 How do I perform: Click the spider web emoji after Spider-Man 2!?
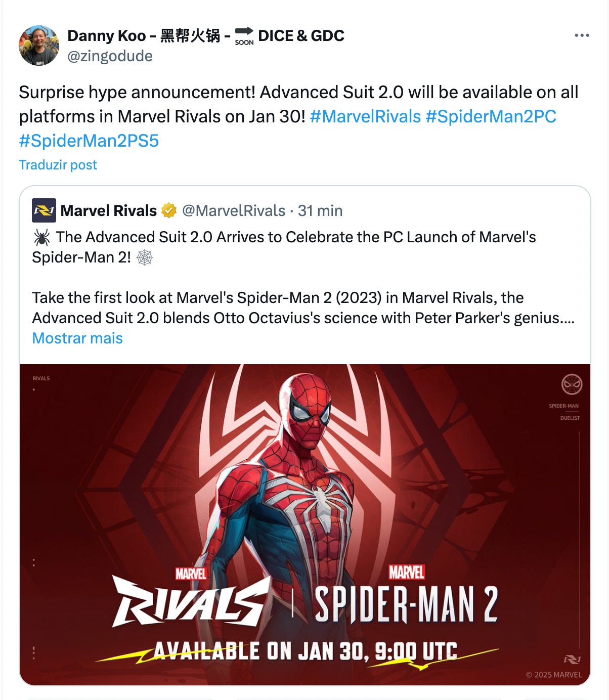145,257
